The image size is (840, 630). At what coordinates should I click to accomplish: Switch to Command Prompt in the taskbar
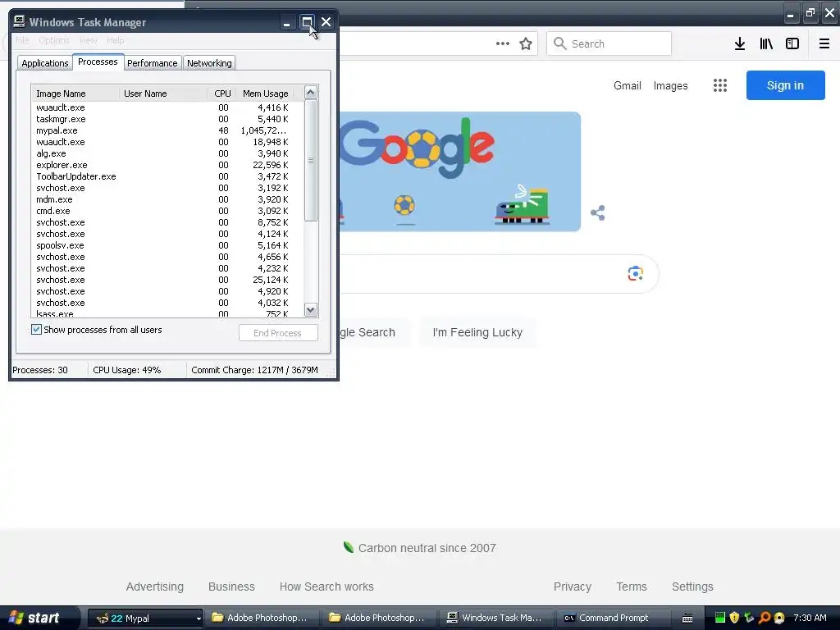tap(614, 619)
